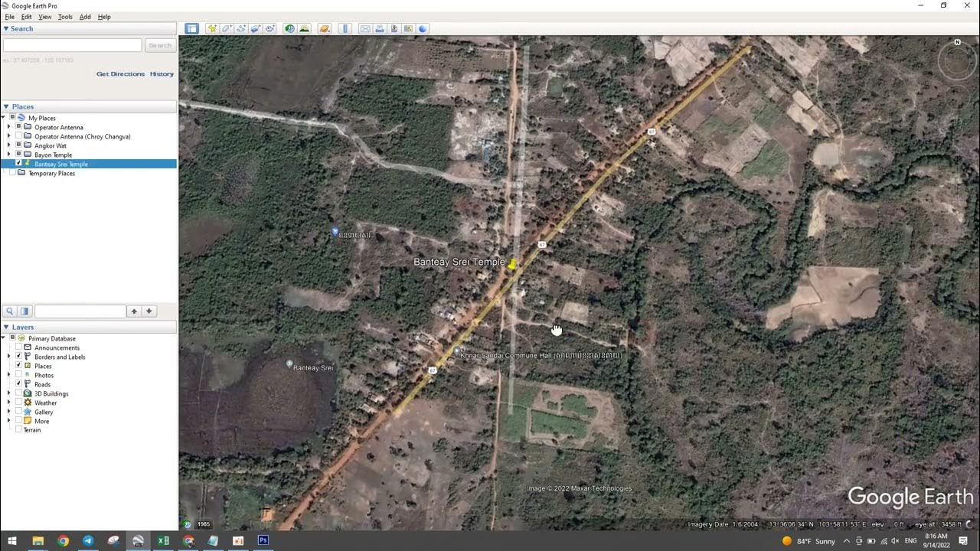980x551 pixels.
Task: Open the File menu
Action: point(10,17)
